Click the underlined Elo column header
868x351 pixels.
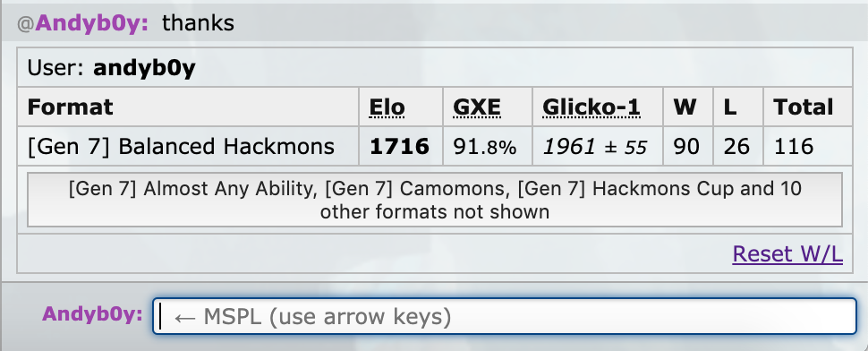387,107
